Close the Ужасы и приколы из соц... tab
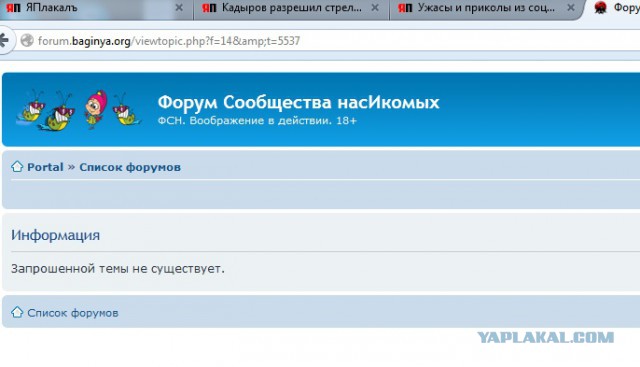Image resolution: width=640 pixels, height=367 pixels. (571, 8)
